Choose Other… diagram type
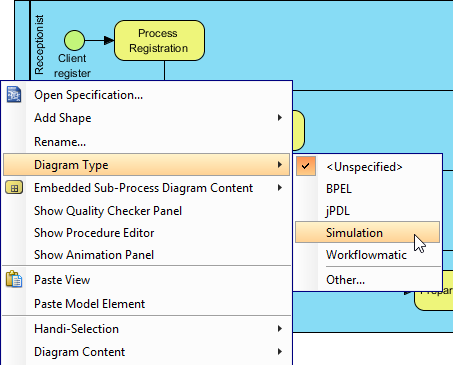The width and height of the screenshot is (453, 365). coord(368,280)
